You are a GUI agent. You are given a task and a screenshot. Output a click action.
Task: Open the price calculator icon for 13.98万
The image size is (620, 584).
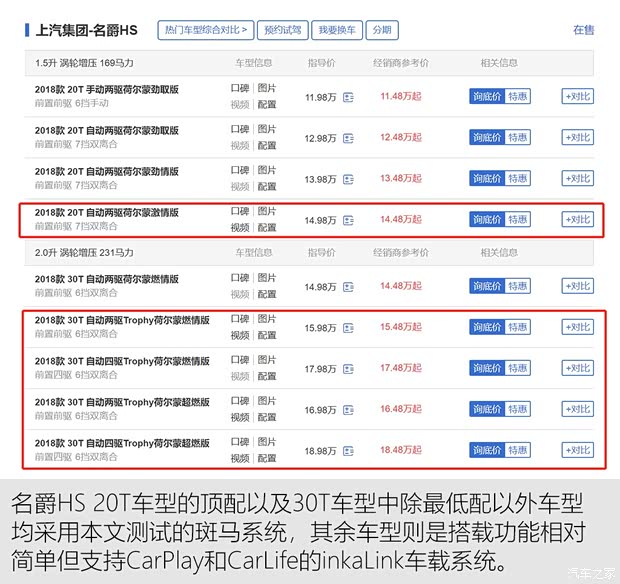pos(348,179)
